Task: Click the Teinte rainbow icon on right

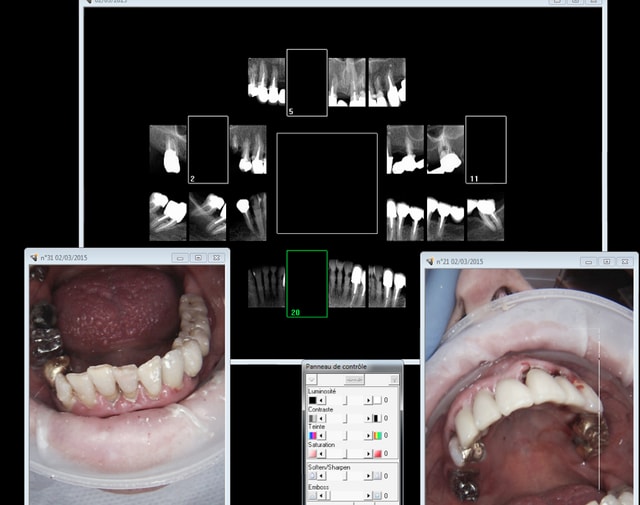Action: pos(379,436)
